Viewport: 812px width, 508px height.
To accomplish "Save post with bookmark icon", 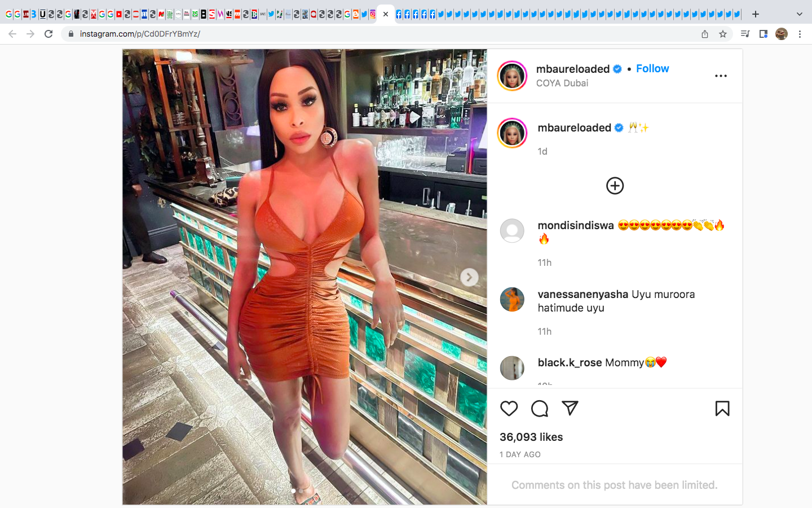I will coord(722,408).
